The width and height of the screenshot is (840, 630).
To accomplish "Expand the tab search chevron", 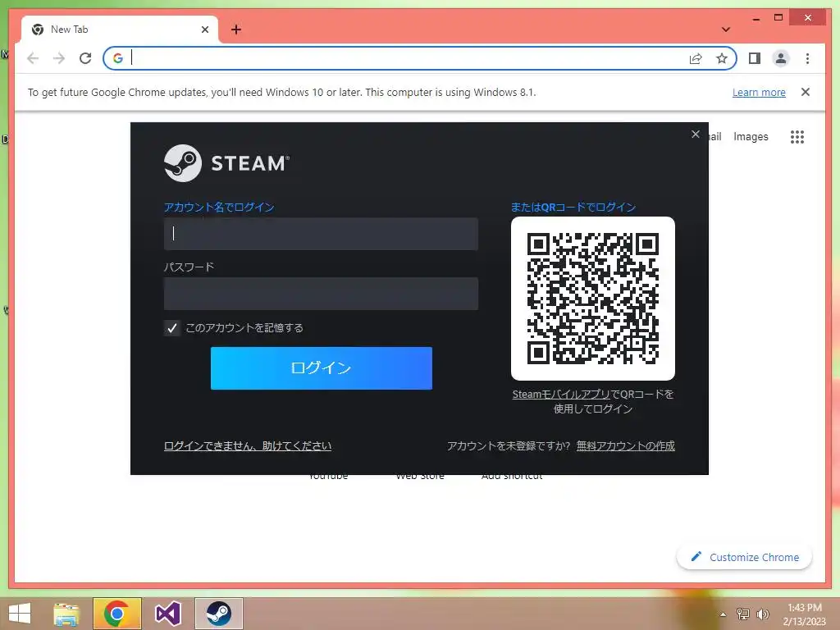I will click(726, 30).
